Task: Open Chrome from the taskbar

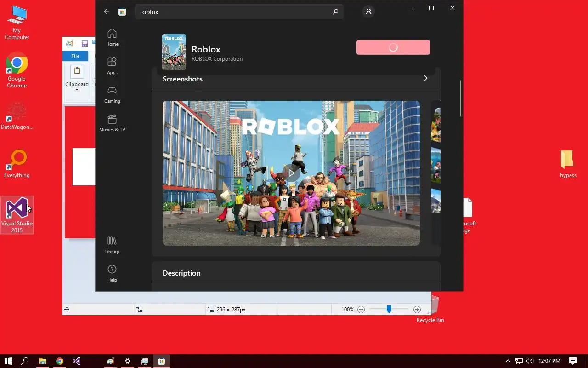Action: 60,361
